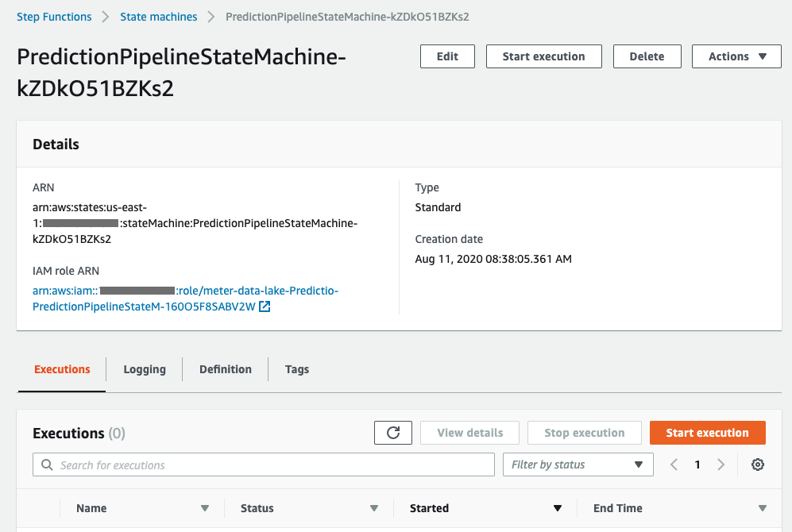The width and height of the screenshot is (792, 532).
Task: Go to next executions page arrow
Action: point(721,465)
